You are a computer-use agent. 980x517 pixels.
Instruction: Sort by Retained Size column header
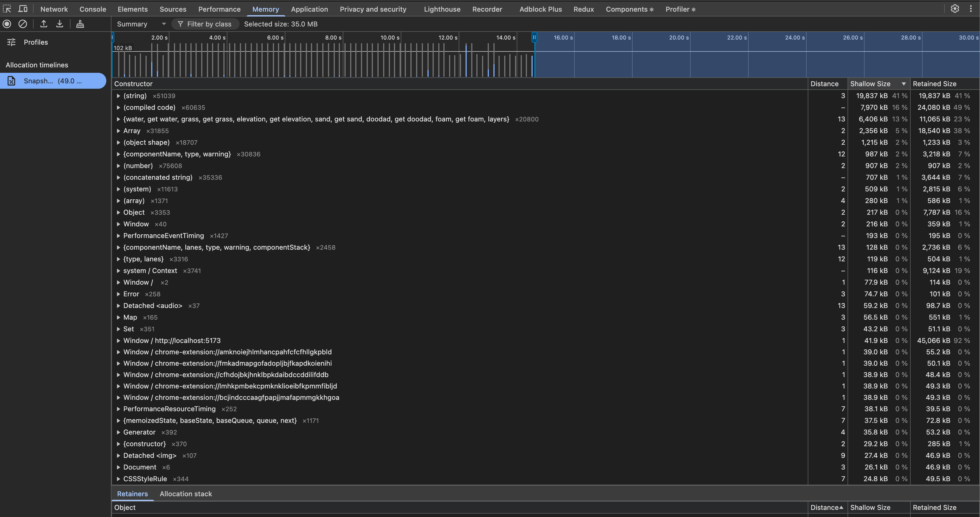point(934,84)
